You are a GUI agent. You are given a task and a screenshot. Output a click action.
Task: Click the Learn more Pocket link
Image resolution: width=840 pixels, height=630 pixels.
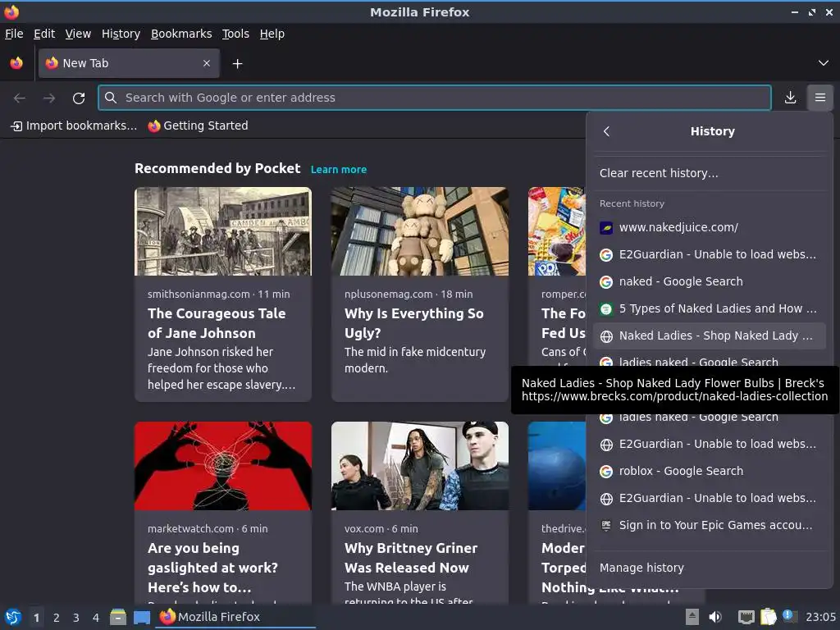click(x=339, y=169)
